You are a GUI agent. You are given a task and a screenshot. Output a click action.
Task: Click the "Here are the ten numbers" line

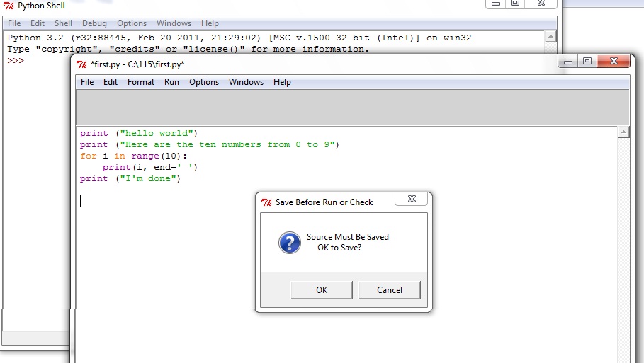click(210, 145)
